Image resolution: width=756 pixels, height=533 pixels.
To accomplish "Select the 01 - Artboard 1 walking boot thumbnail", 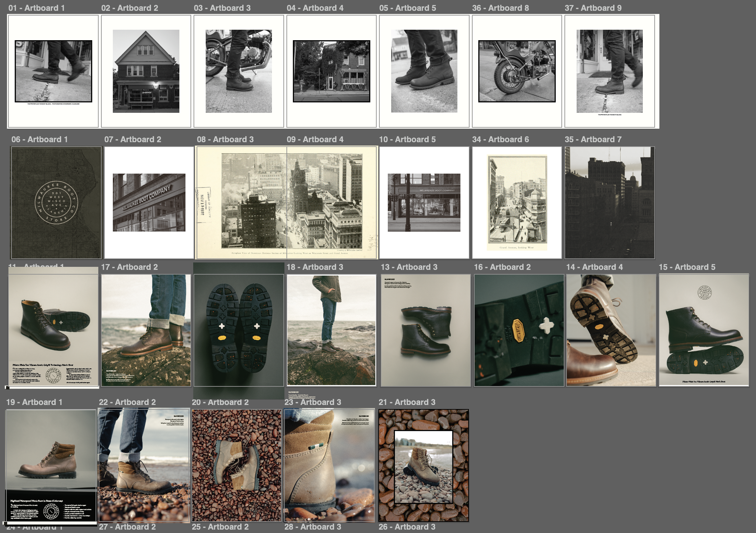I will (53, 71).
